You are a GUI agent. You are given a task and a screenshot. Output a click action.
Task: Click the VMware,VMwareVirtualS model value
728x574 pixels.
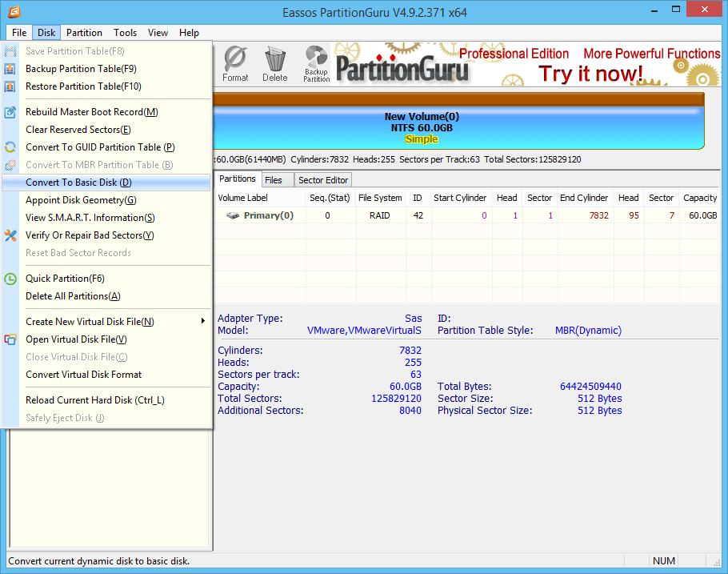click(x=364, y=331)
